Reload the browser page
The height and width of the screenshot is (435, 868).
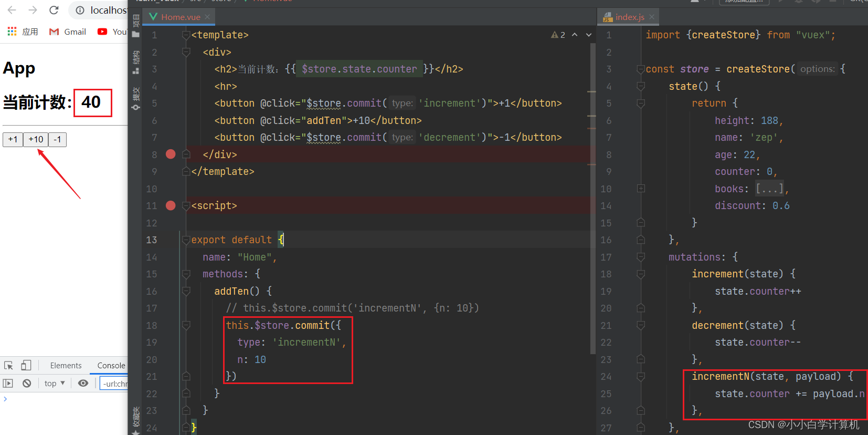pyautogui.click(x=54, y=10)
